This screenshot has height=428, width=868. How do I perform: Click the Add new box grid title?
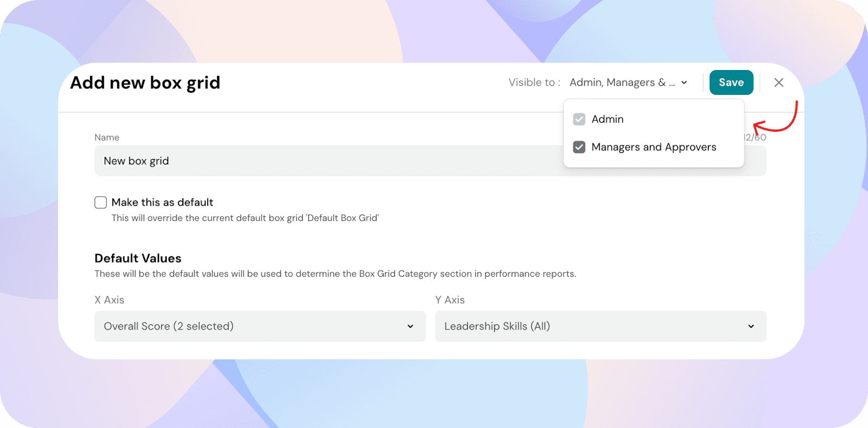pos(145,82)
